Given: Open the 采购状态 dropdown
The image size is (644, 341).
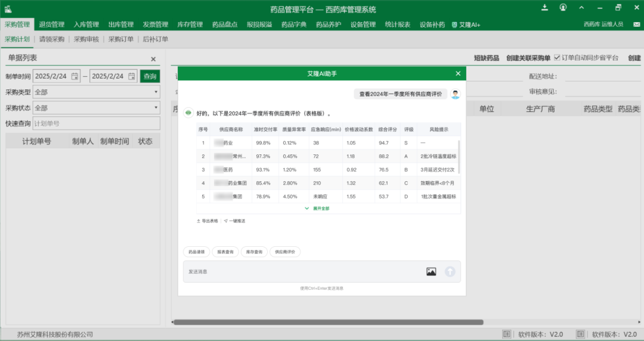Looking at the screenshot, I should pos(97,108).
